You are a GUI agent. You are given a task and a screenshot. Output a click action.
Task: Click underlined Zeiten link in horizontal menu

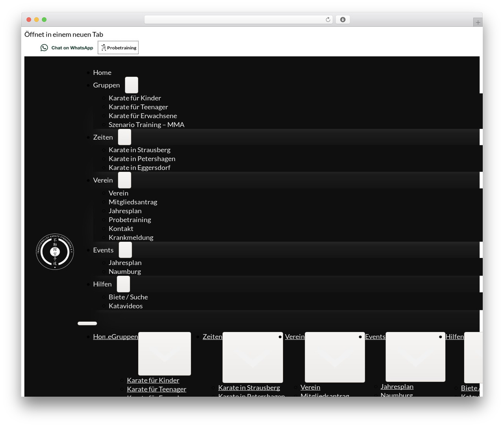pos(213,336)
